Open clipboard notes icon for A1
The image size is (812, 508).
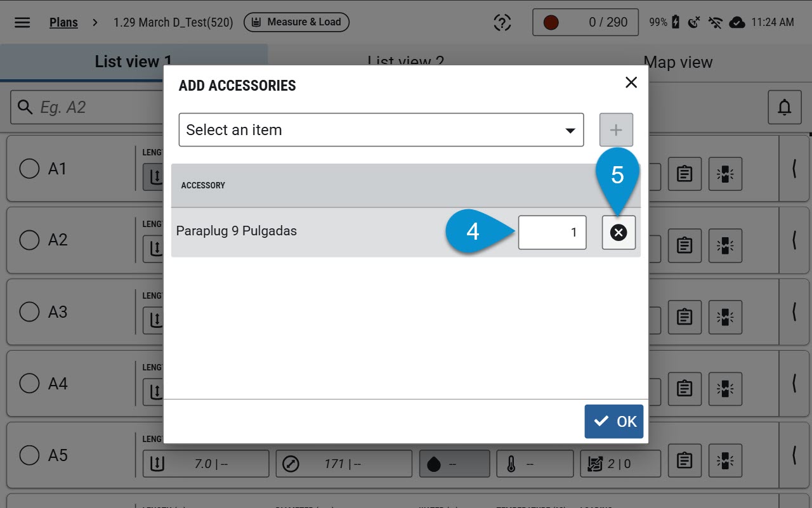(684, 174)
